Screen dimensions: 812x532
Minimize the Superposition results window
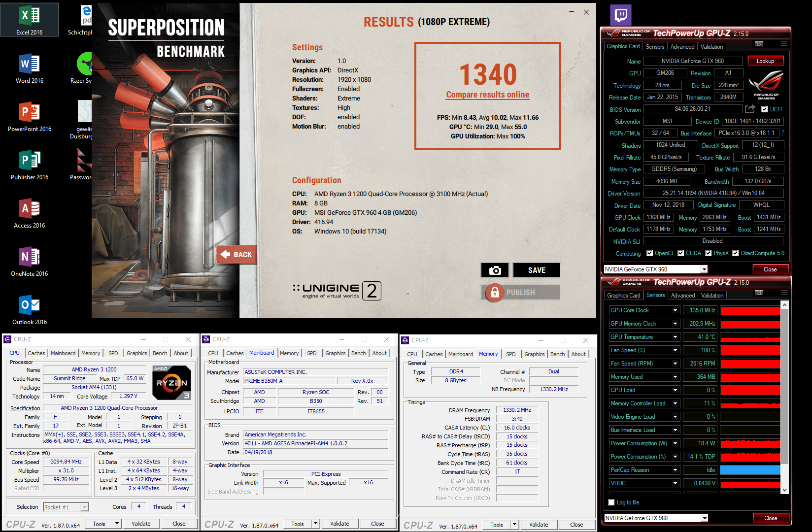click(x=572, y=12)
